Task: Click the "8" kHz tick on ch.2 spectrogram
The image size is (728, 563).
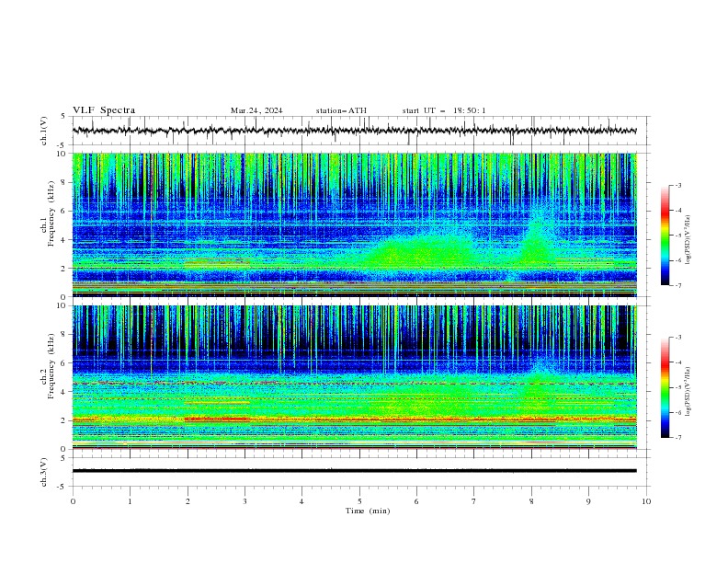Action: pos(64,335)
